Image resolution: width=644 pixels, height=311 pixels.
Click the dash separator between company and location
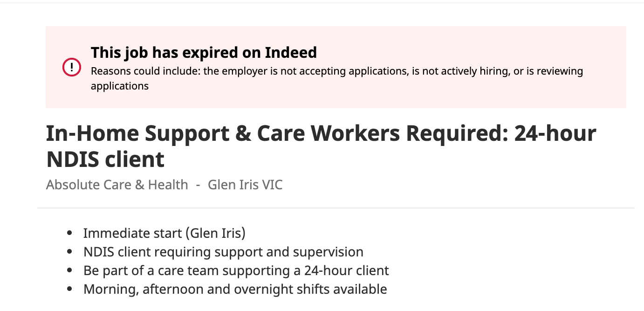(198, 185)
